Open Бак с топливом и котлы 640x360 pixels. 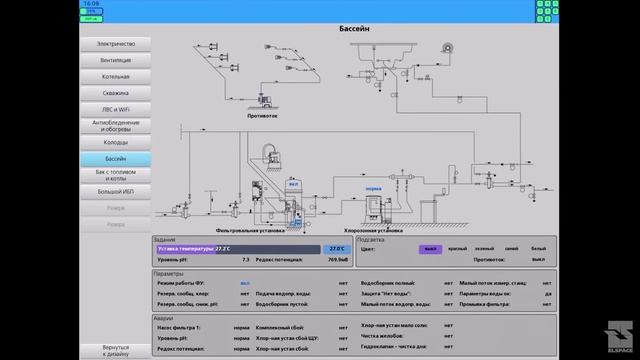(x=116, y=175)
